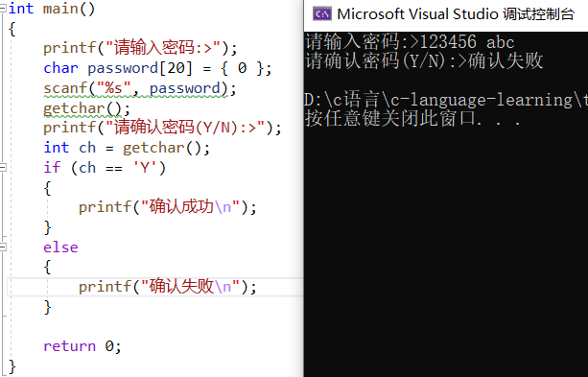Click the printf "确认失败" line
The height and width of the screenshot is (377, 588).
(168, 287)
